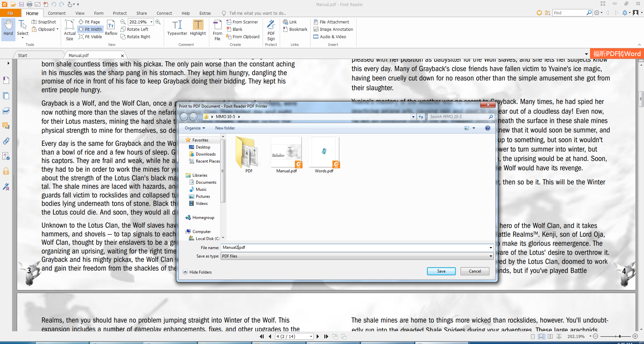Open the Typewriter comment tool
The image size is (644, 344).
[x=177, y=30]
